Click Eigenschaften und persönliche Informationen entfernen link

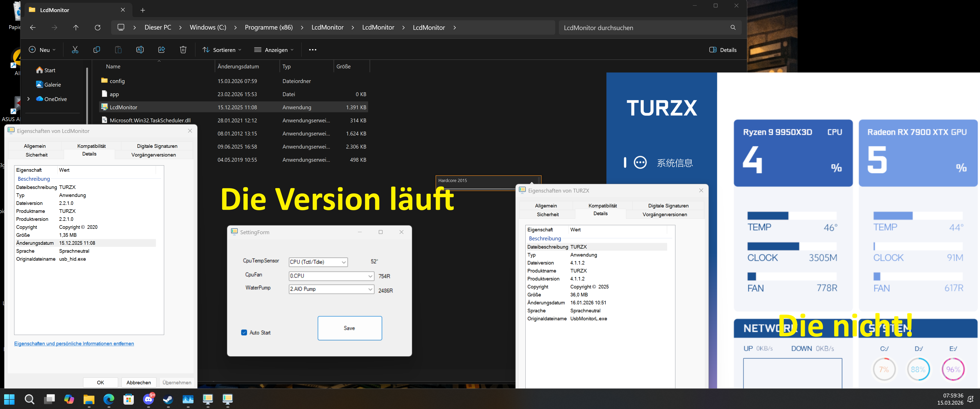pyautogui.click(x=74, y=343)
